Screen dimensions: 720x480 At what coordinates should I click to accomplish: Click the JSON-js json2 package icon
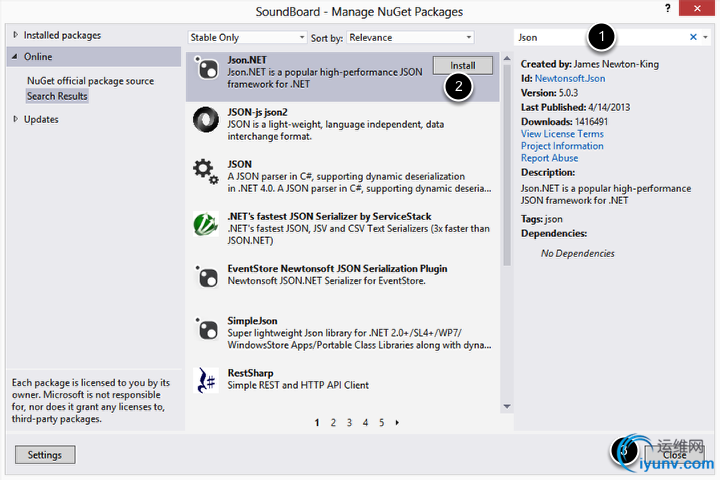[x=206, y=120]
